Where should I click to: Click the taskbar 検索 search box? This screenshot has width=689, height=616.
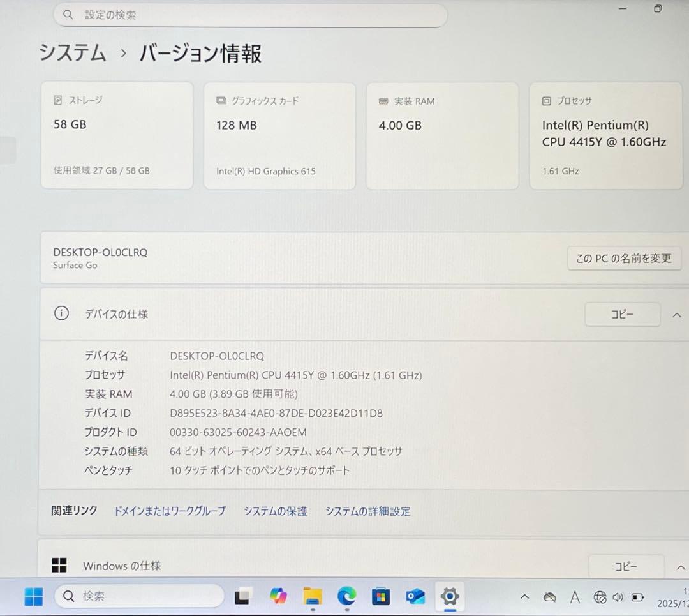(x=139, y=596)
